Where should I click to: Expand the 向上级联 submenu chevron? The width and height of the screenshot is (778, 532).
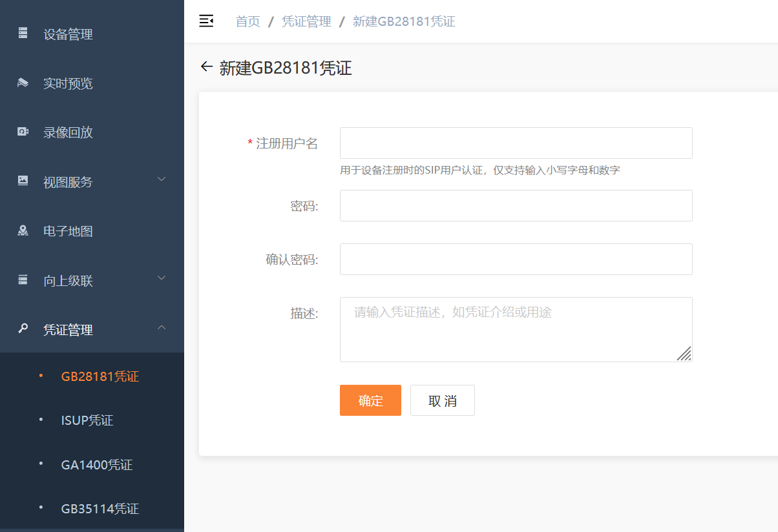pos(162,278)
